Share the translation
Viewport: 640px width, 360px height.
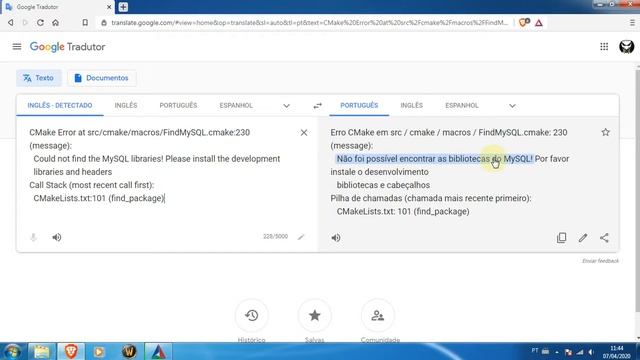point(604,238)
